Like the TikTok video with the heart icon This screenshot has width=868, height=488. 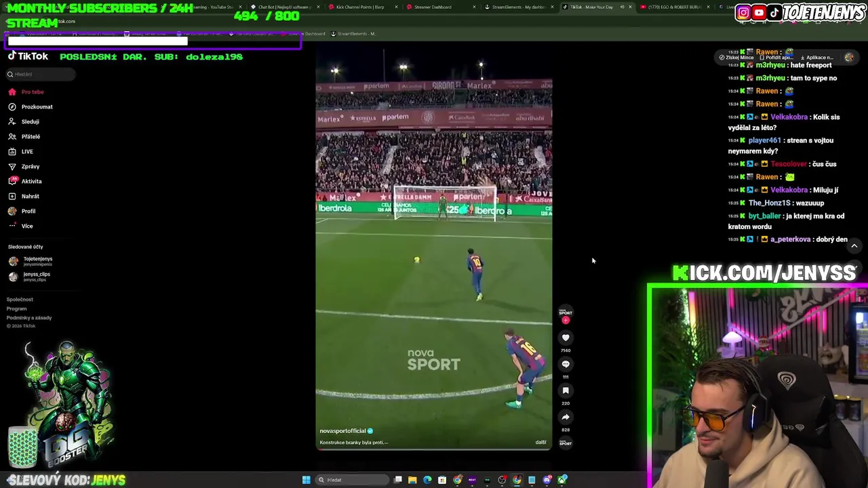(x=566, y=338)
